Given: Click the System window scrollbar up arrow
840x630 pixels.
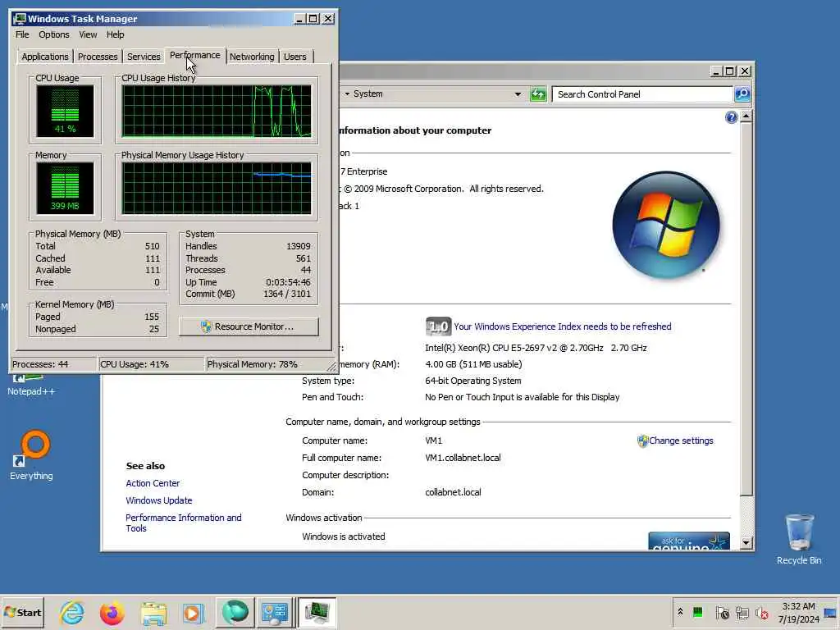Looking at the screenshot, I should coord(746,116).
